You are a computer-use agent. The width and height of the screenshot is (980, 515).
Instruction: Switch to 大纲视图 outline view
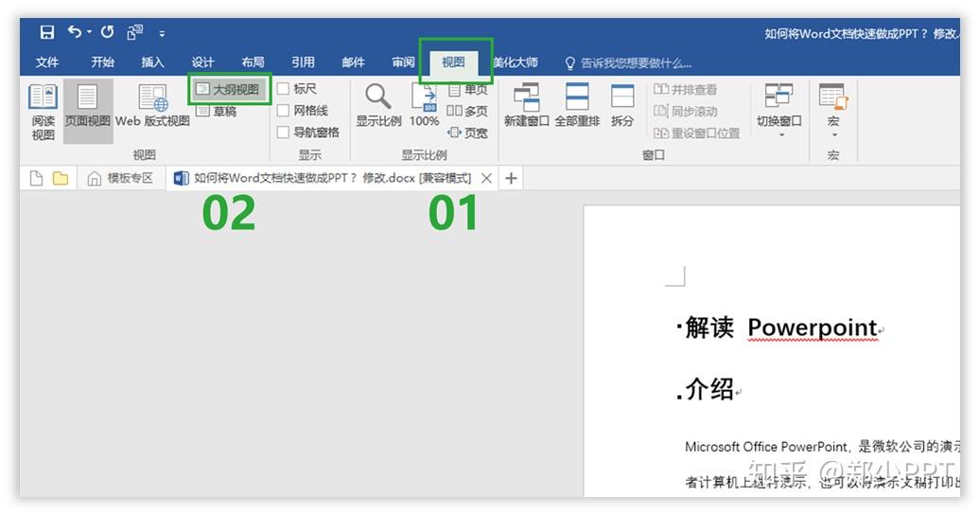click(229, 90)
